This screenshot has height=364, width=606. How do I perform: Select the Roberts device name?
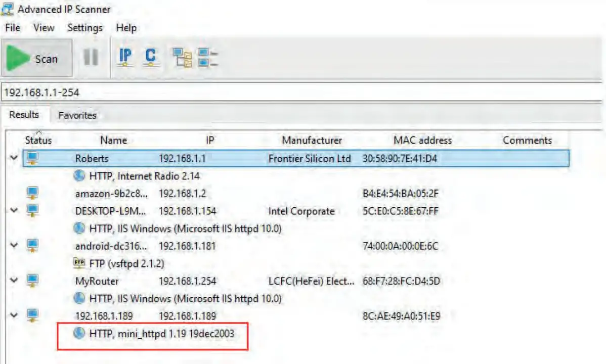pyautogui.click(x=92, y=158)
